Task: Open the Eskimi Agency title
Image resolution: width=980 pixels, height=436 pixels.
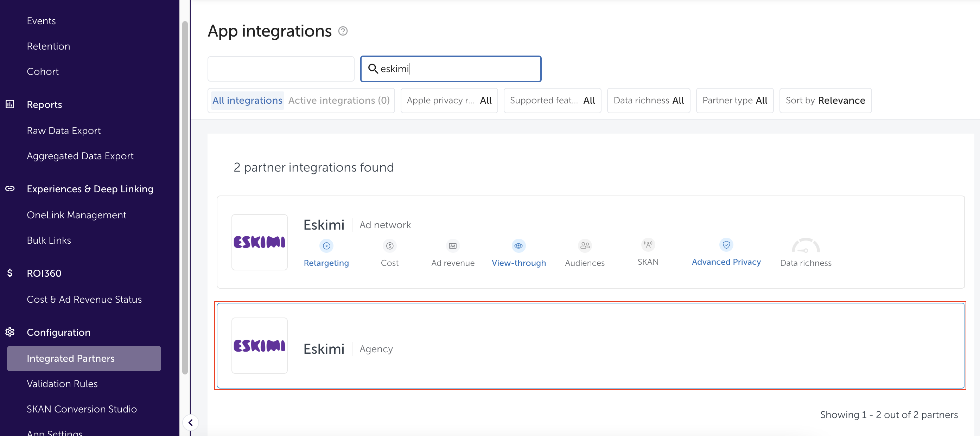Action: pyautogui.click(x=324, y=349)
